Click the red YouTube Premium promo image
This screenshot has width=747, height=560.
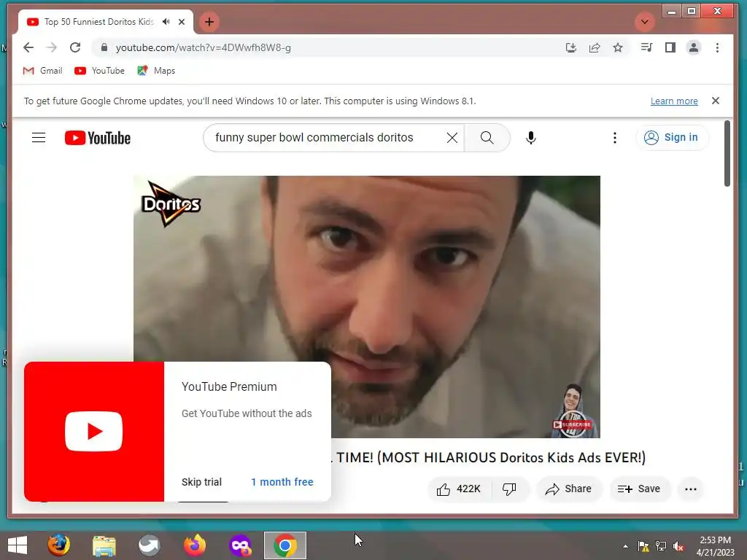coord(94,432)
